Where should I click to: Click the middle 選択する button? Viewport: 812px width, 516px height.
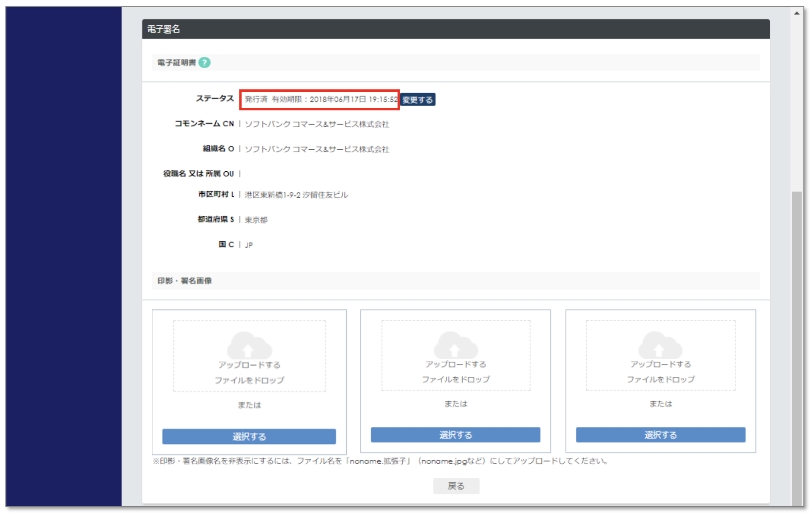pos(455,435)
